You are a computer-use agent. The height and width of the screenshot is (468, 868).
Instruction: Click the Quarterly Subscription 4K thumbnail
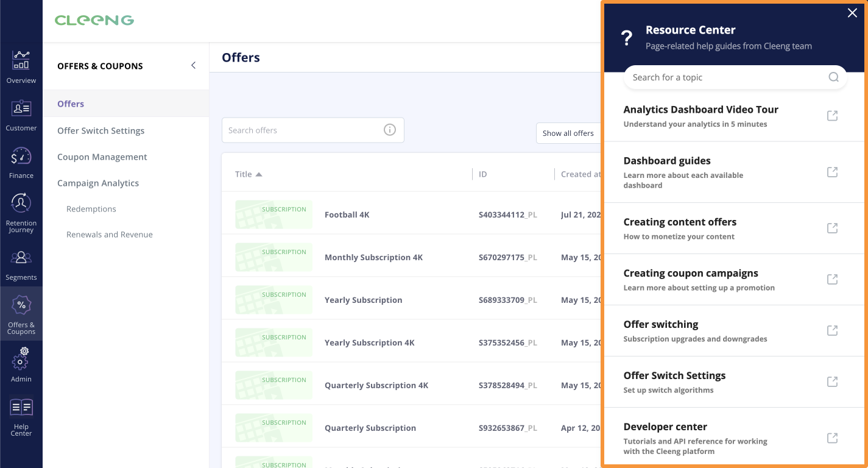273,385
